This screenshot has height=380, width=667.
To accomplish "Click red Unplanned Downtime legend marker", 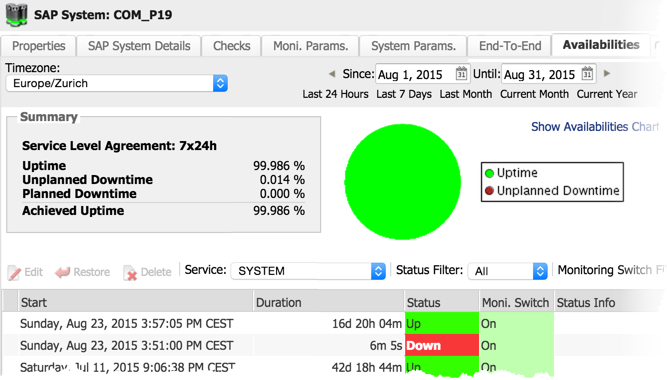I will (489, 191).
